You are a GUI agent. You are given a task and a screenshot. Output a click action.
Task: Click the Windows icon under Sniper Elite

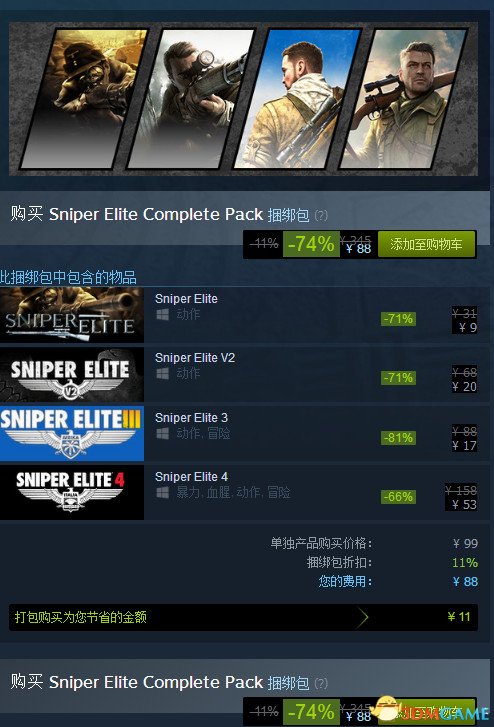pyautogui.click(x=162, y=315)
